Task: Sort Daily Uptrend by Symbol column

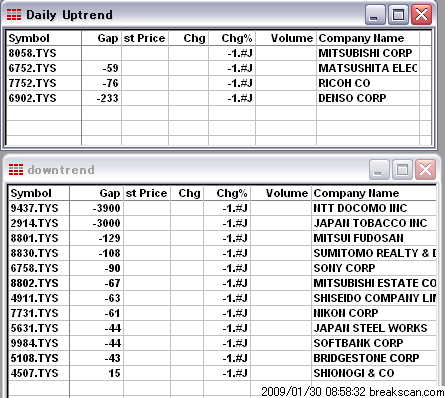Action: point(44,38)
